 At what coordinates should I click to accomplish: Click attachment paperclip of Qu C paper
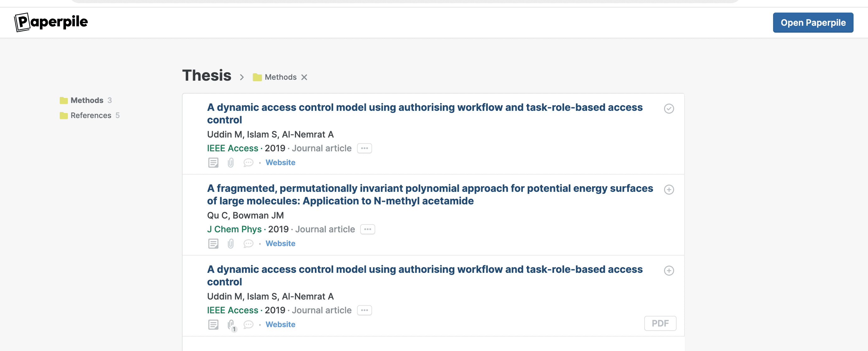point(230,243)
